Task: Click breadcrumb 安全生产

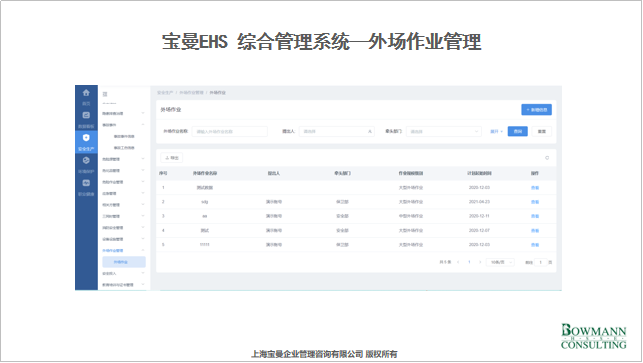Action: 165,93
